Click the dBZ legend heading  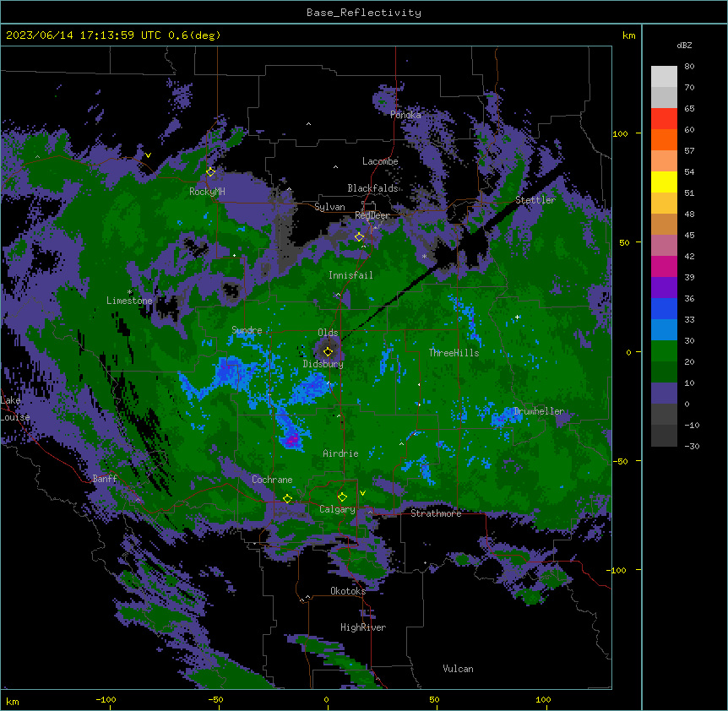(684, 46)
